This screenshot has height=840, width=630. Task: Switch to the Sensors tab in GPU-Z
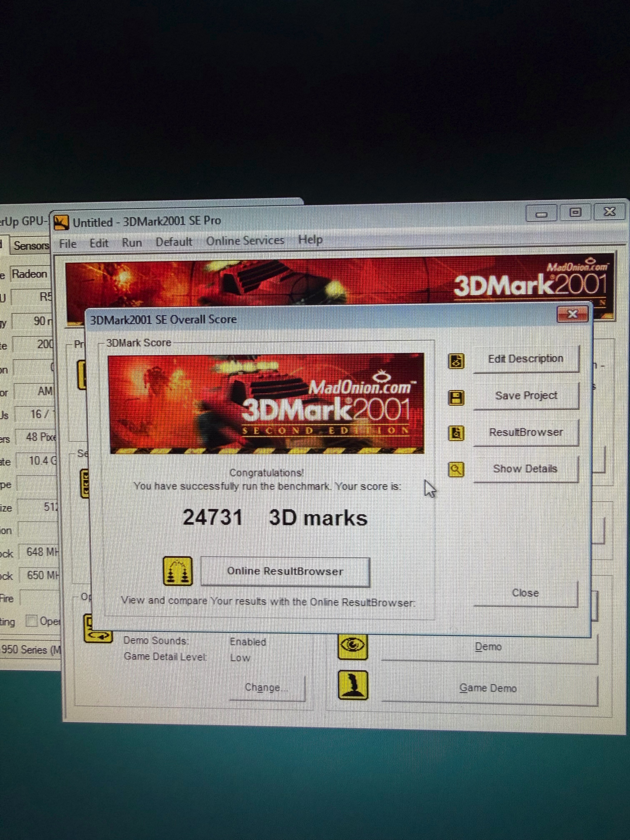[31, 246]
